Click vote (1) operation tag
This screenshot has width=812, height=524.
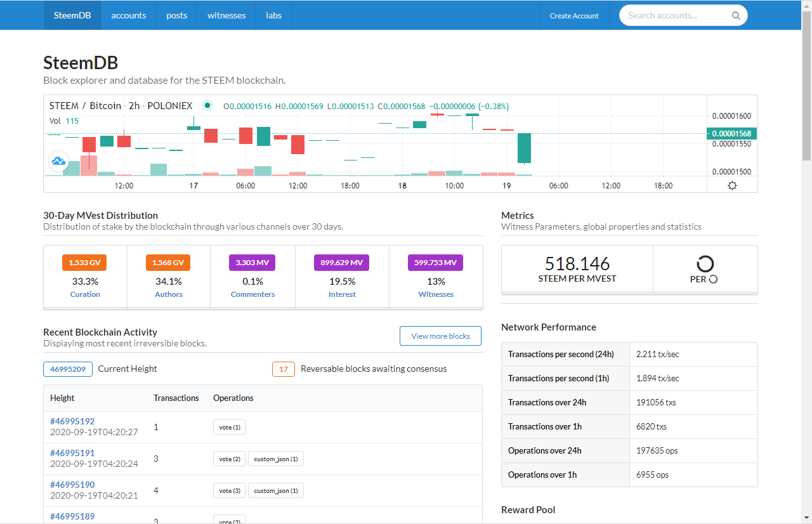pyautogui.click(x=230, y=427)
